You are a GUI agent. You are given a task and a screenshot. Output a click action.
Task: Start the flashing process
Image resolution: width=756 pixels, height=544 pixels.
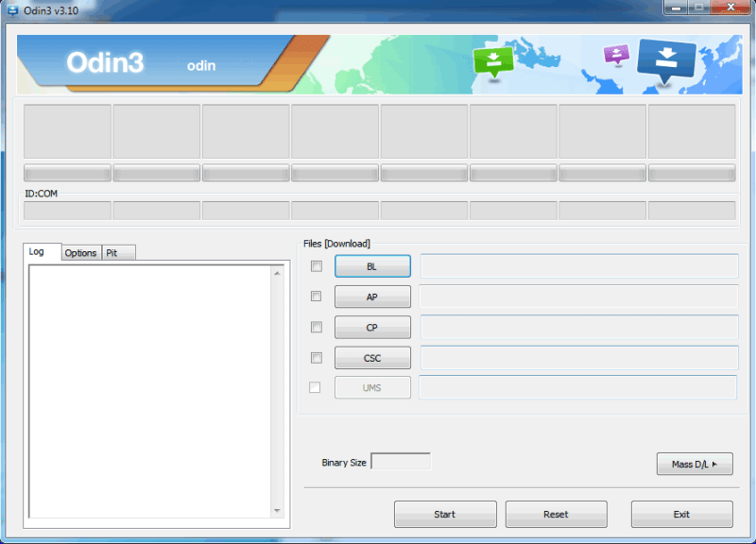click(445, 514)
